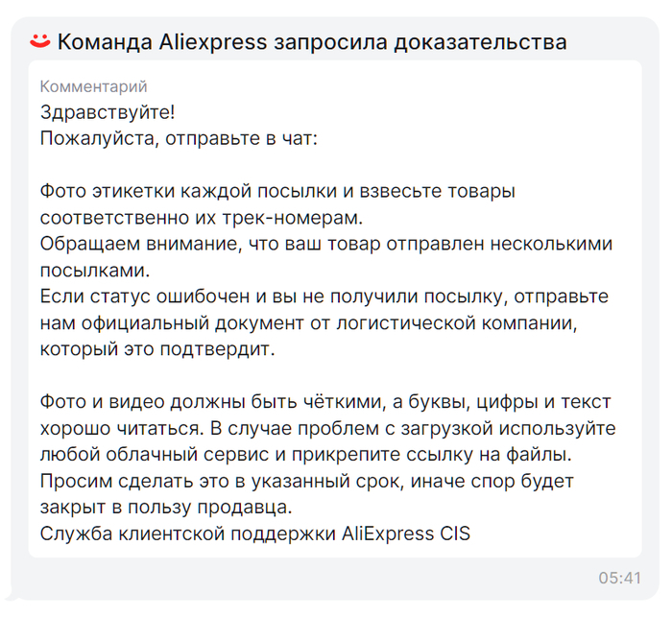Click the line starting "Фото и видео должны"

[325, 402]
